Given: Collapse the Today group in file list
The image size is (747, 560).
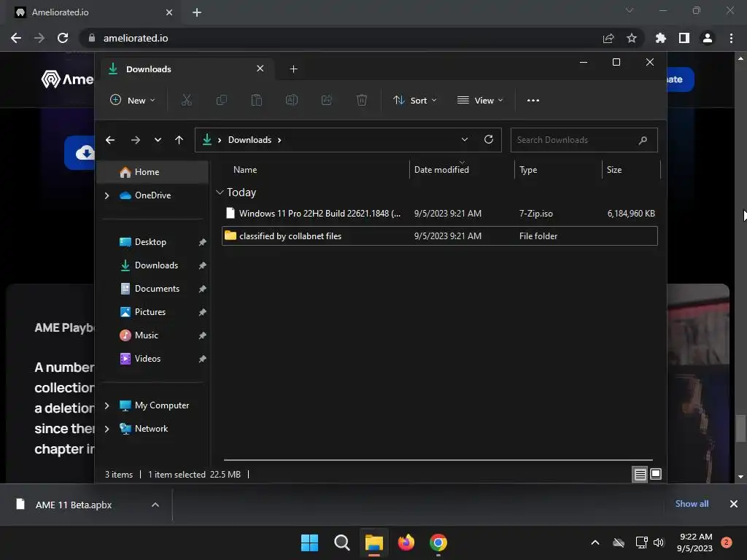Looking at the screenshot, I should click(220, 192).
